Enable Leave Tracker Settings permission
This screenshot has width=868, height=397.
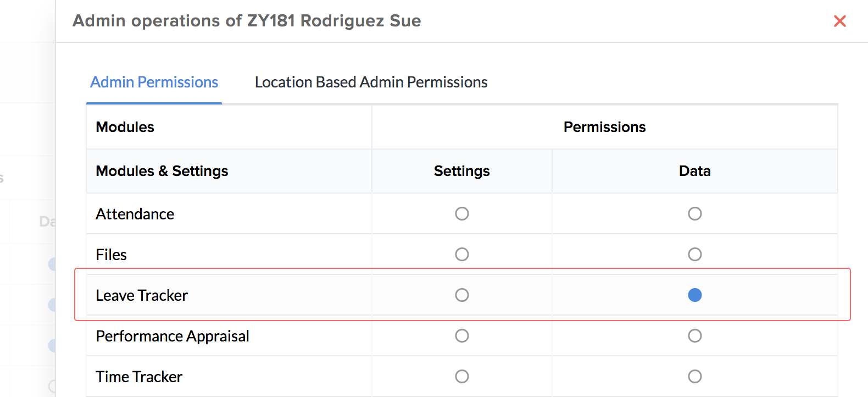pos(462,295)
